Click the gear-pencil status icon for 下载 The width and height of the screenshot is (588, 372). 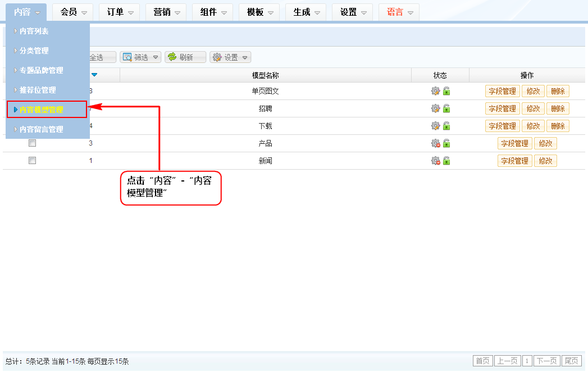pyautogui.click(x=435, y=126)
